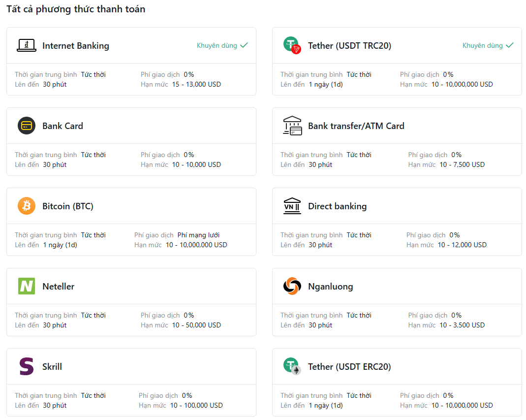Select the Internet Banking payment title
The height and width of the screenshot is (420, 526).
click(x=76, y=46)
